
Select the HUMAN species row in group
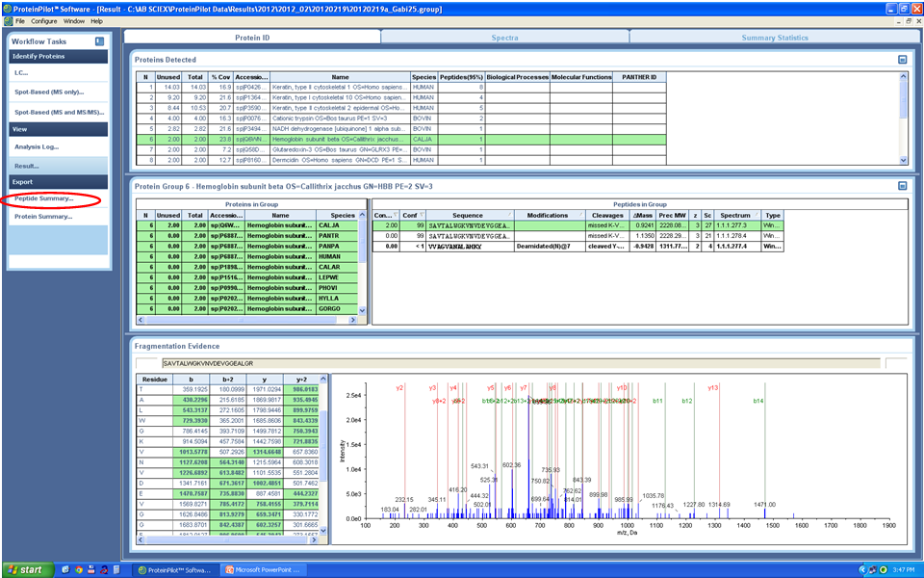coord(247,256)
